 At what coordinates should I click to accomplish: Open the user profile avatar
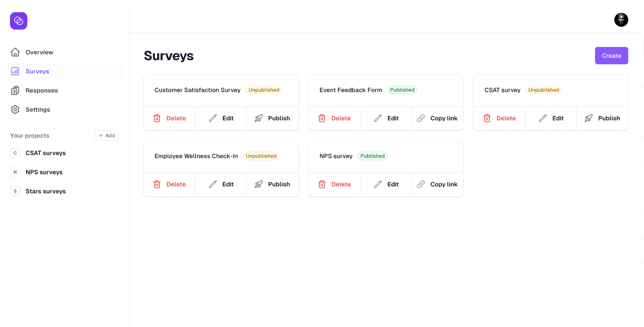pos(621,20)
